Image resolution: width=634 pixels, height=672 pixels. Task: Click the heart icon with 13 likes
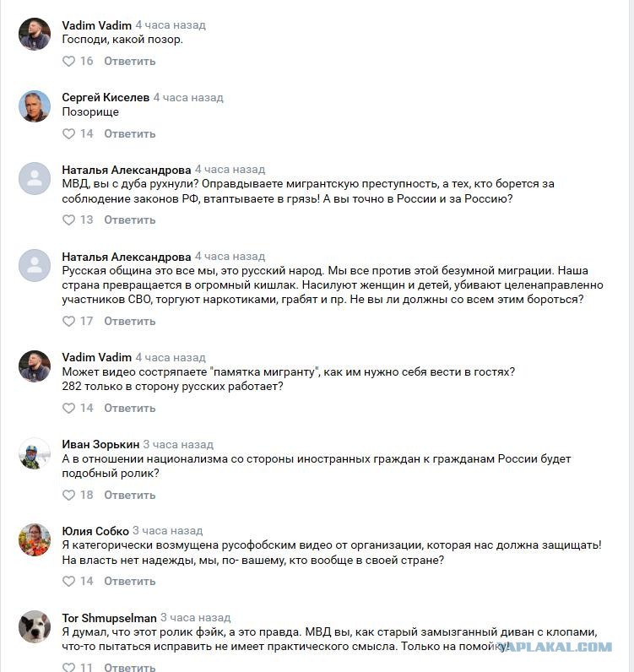pos(68,219)
